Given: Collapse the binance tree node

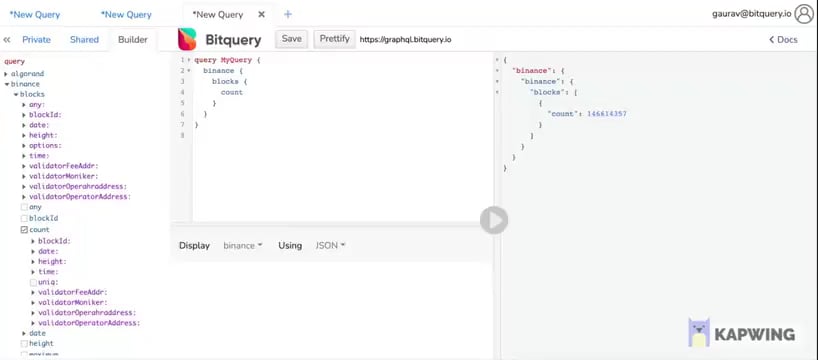Looking at the screenshot, I should click(6, 84).
